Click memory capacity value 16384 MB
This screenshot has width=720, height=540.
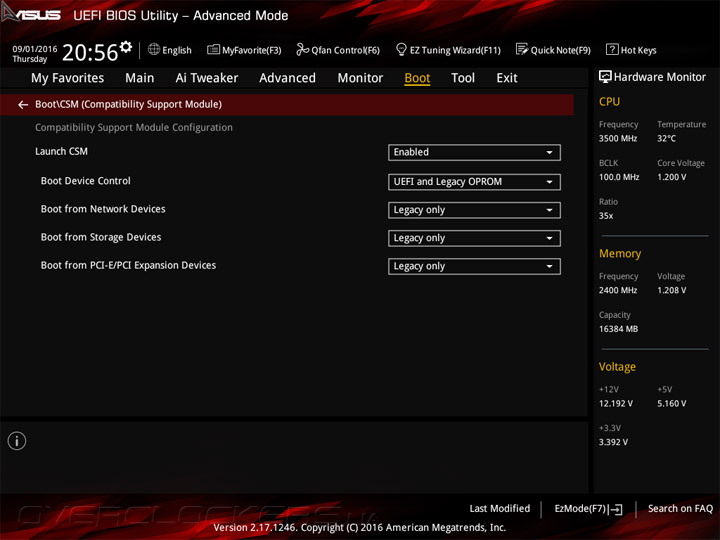pyautogui.click(x=618, y=329)
